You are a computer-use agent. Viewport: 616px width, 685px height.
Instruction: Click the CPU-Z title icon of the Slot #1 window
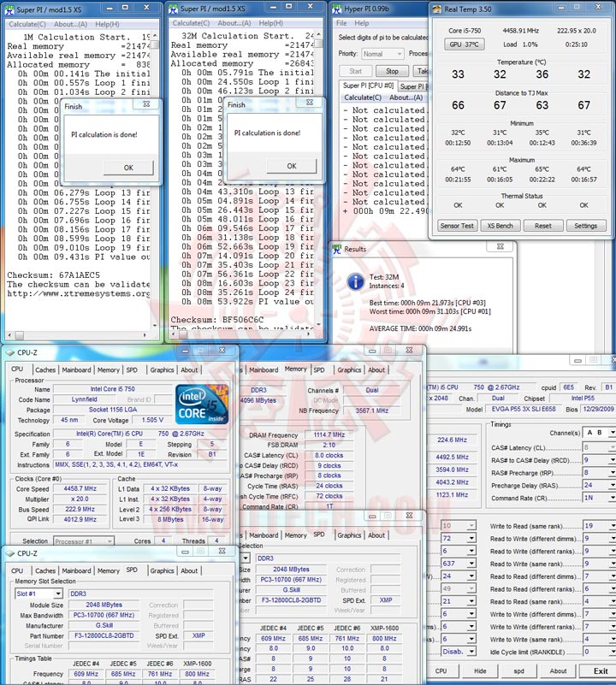pos(10,553)
